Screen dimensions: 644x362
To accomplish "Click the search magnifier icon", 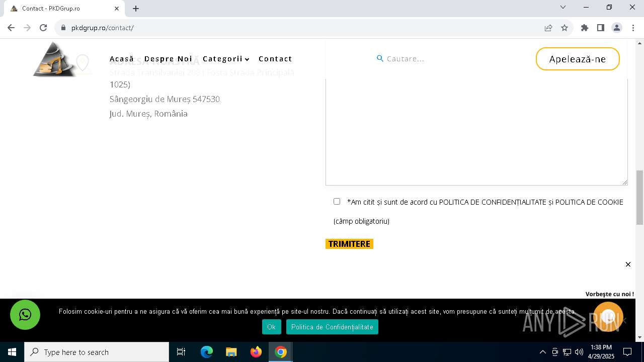I will pyautogui.click(x=380, y=59).
